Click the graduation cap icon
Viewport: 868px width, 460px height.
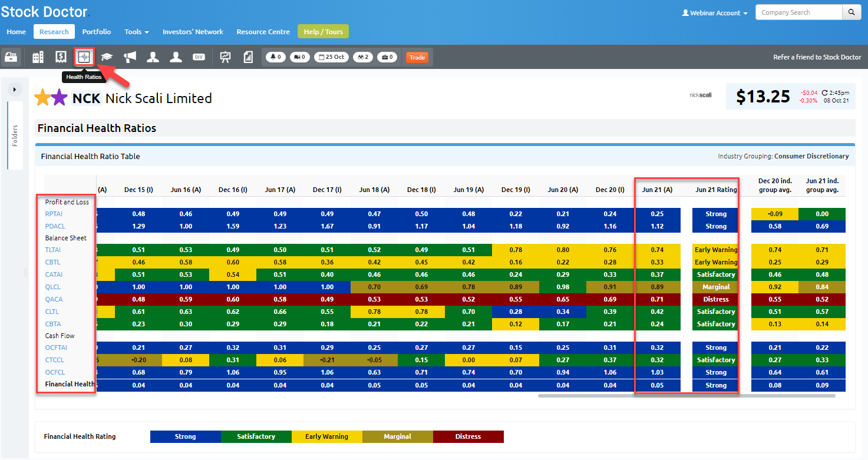pyautogui.click(x=107, y=57)
